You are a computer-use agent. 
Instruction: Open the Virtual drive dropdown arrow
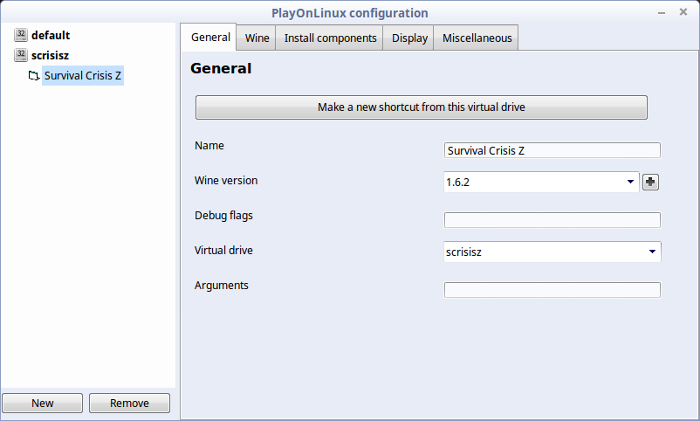click(x=652, y=252)
